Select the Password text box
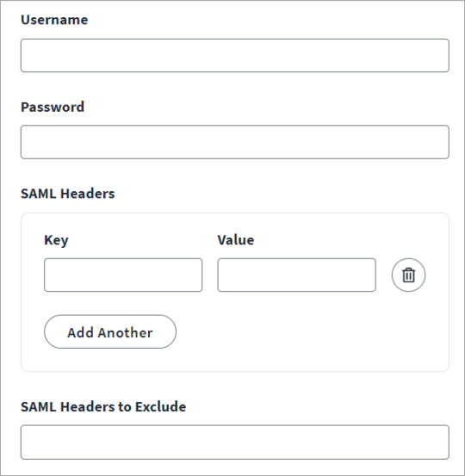 (235, 142)
